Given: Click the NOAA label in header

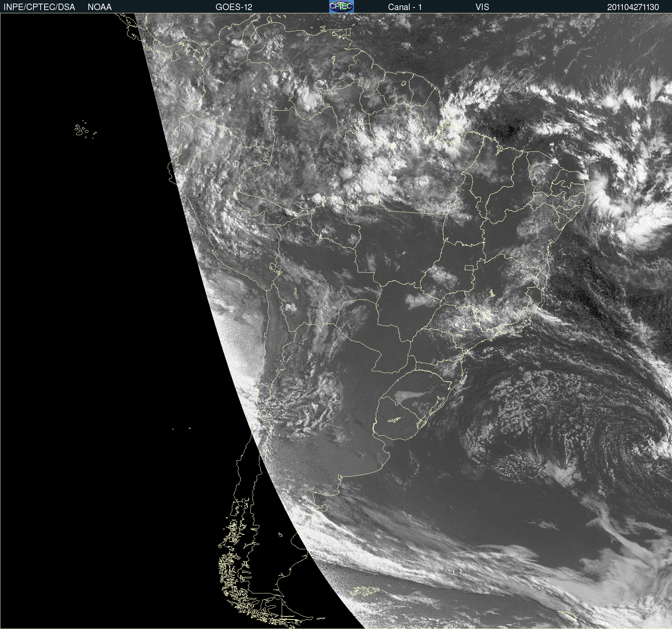Looking at the screenshot, I should [100, 7].
